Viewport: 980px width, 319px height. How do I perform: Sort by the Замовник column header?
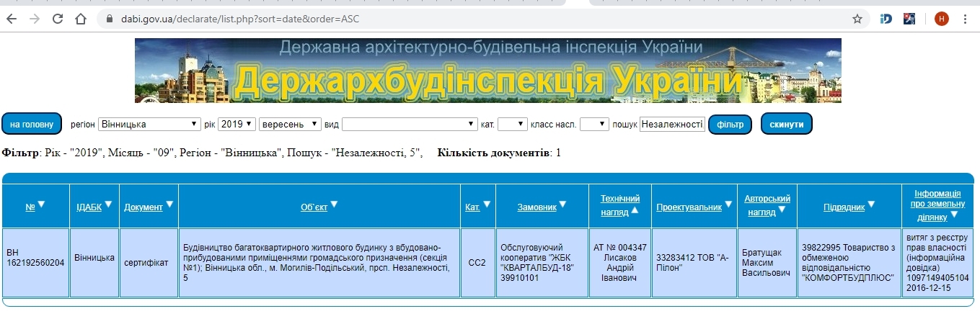(537, 207)
